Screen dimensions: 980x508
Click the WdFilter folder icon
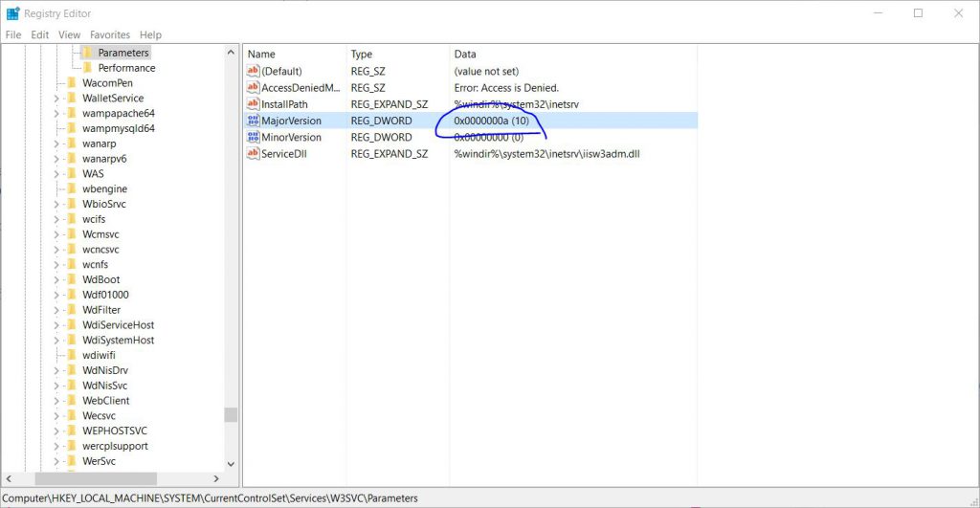[x=71, y=310]
